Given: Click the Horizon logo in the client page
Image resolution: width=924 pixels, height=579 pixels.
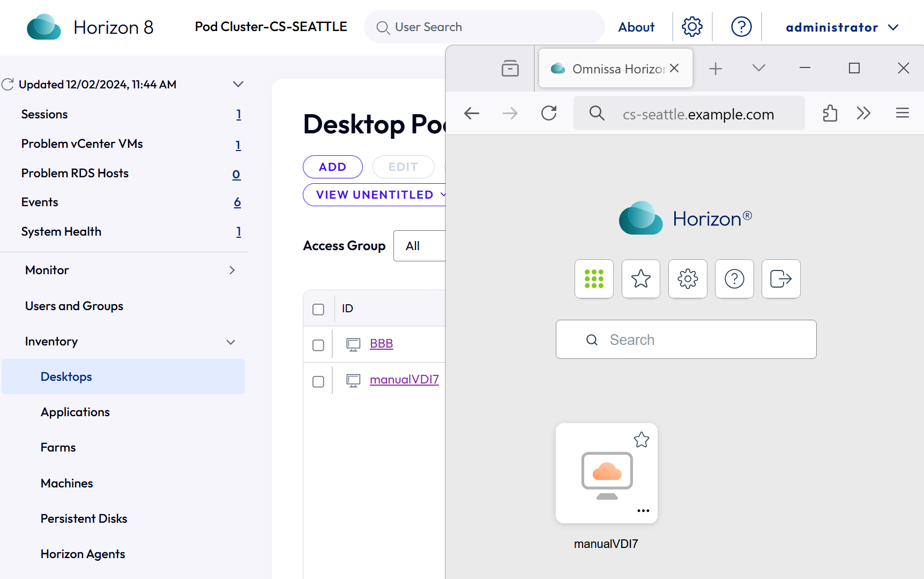Looking at the screenshot, I should click(x=685, y=218).
